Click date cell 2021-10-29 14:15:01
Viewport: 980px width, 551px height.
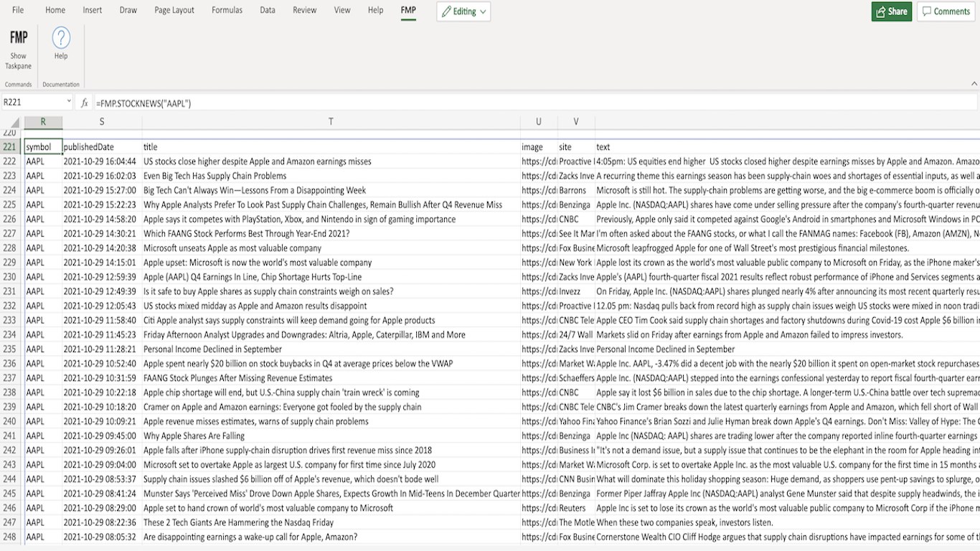click(102, 263)
